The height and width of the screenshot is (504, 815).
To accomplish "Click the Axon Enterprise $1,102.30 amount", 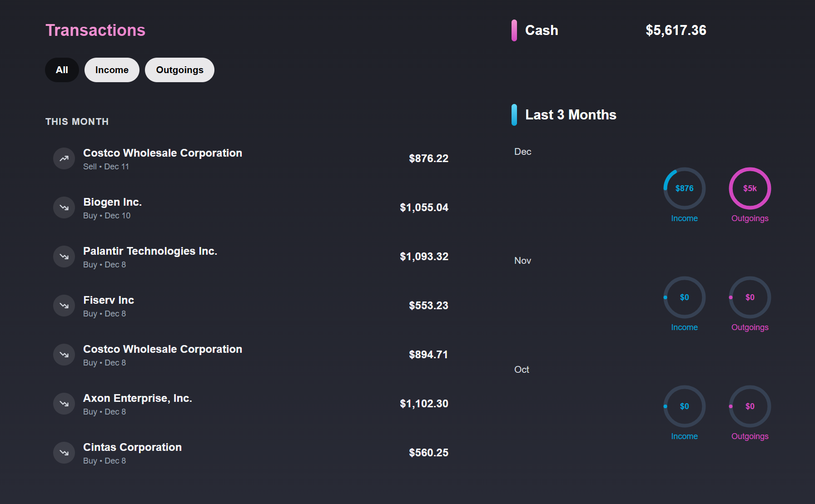I will [x=424, y=404].
